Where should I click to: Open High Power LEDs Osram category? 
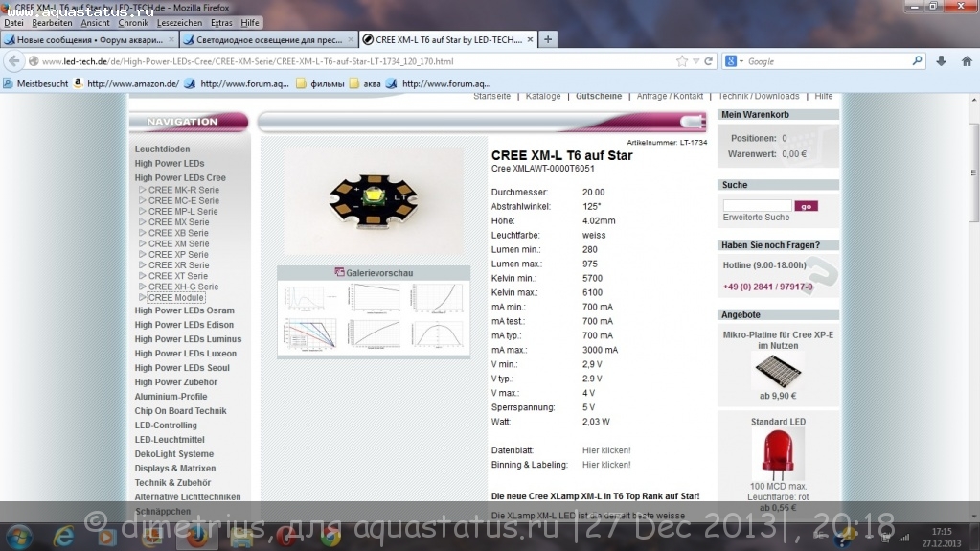coord(184,310)
